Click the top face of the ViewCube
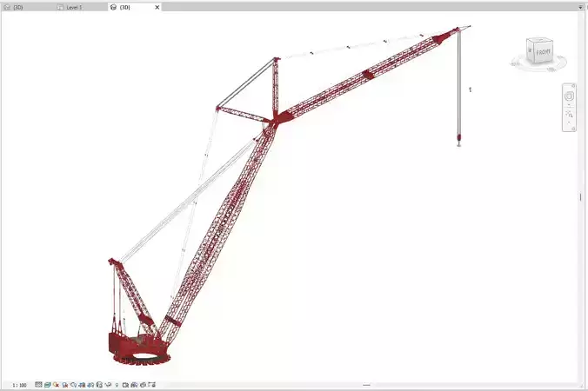Image resolution: width=588 pixels, height=391 pixels. (x=540, y=40)
